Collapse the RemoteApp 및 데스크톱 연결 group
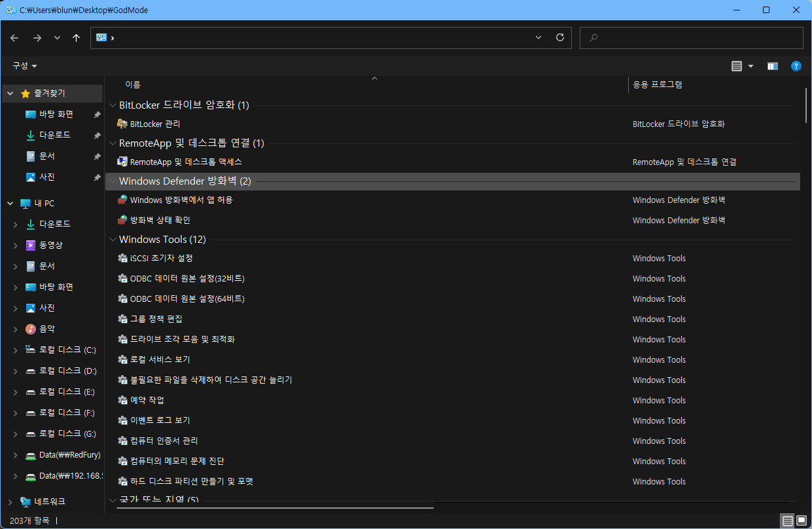 coord(113,143)
